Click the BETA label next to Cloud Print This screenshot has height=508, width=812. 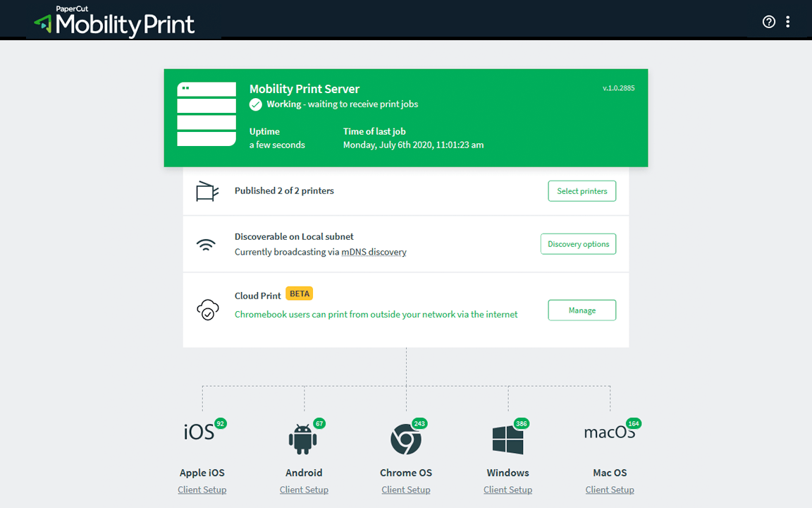(x=300, y=294)
